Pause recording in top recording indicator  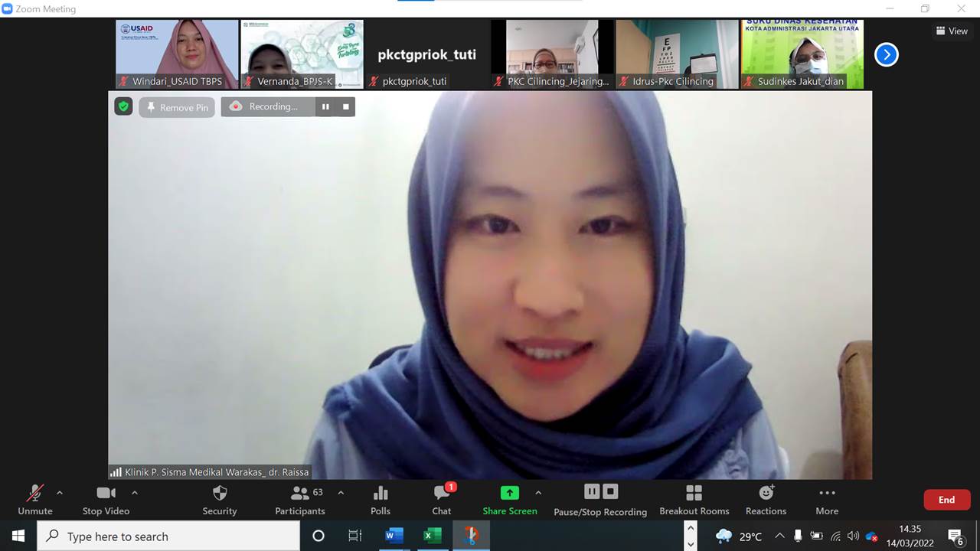point(325,107)
